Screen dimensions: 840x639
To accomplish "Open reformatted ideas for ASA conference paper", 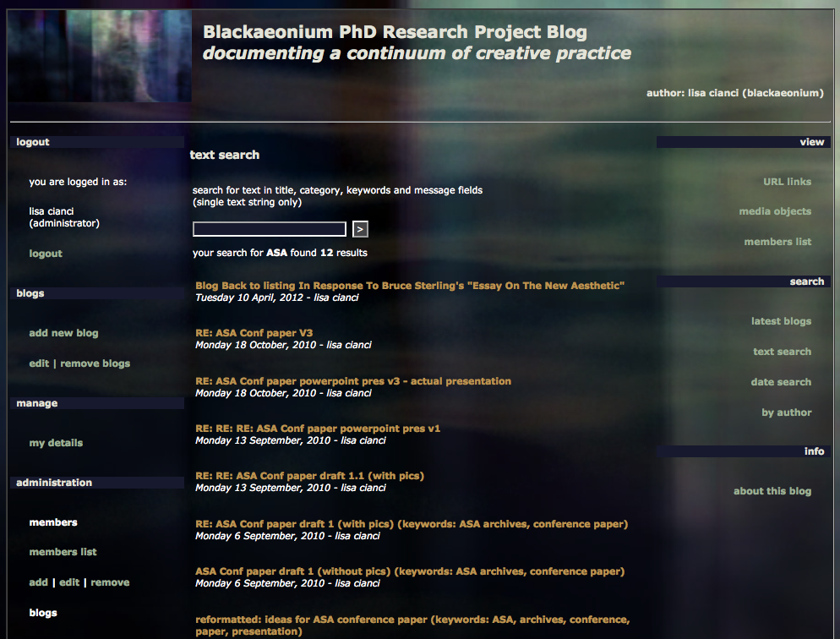I will [412, 625].
